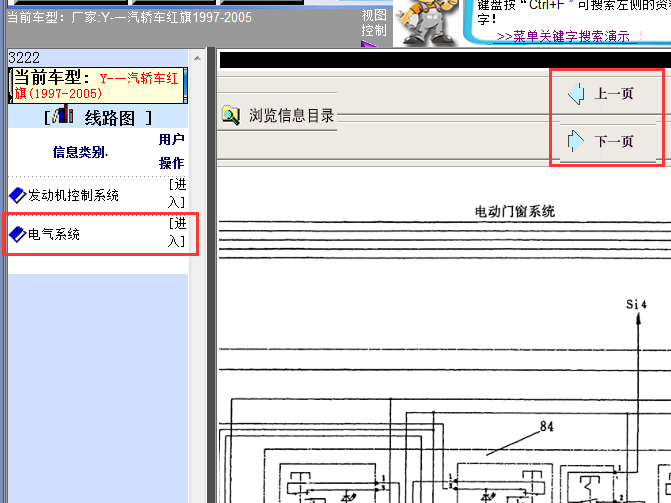The height and width of the screenshot is (503, 671).
Task: Open 浏览信息目录 catalog browser
Action: 291,116
